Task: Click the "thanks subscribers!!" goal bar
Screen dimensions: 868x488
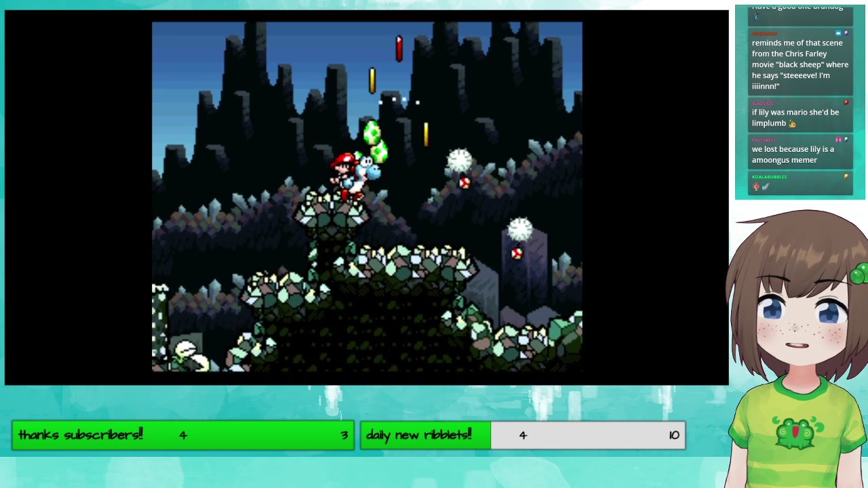Action: (x=182, y=435)
